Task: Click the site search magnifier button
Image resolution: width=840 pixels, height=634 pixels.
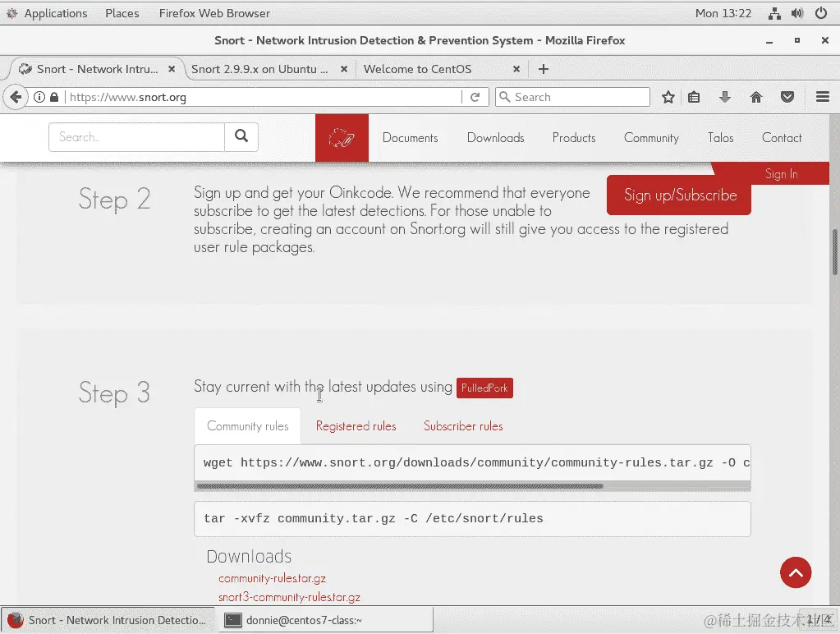Action: pyautogui.click(x=241, y=136)
